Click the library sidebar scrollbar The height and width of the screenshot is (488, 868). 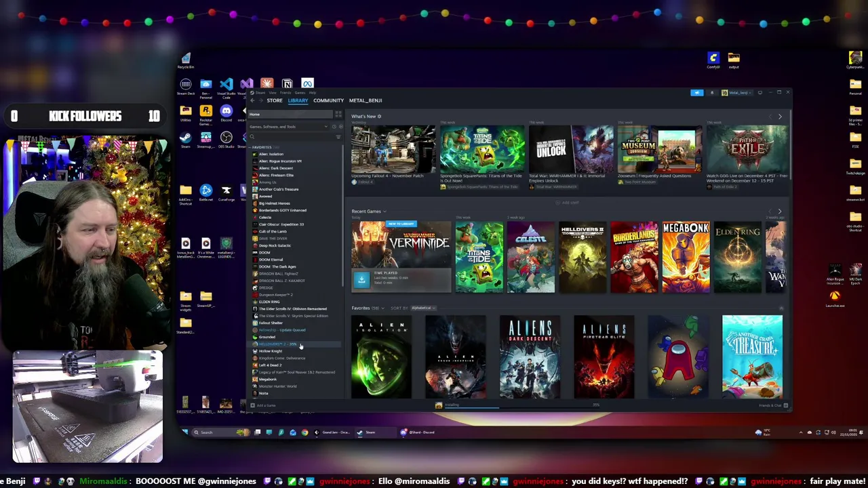(343, 217)
